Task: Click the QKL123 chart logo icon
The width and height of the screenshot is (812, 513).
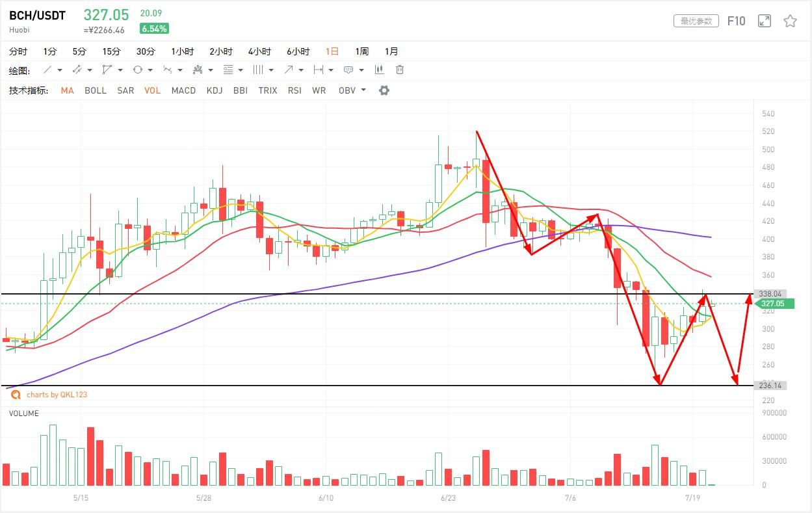Action: click(x=16, y=394)
